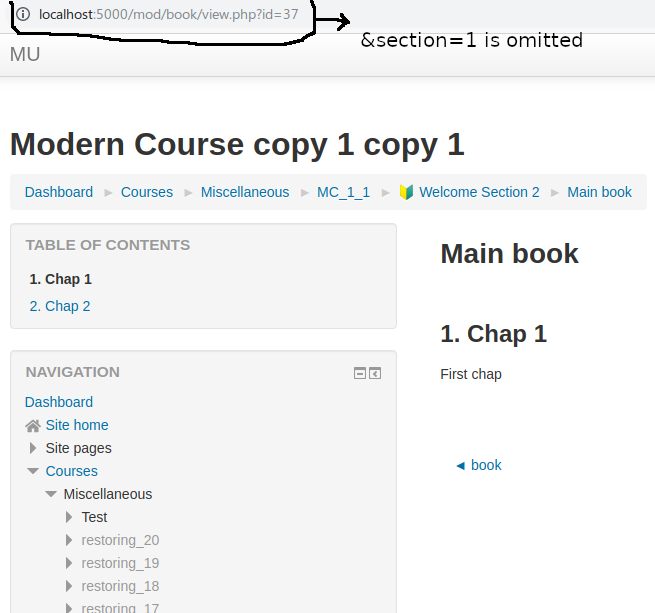
Task: Click the First chap paragraph text
Action: tap(471, 374)
